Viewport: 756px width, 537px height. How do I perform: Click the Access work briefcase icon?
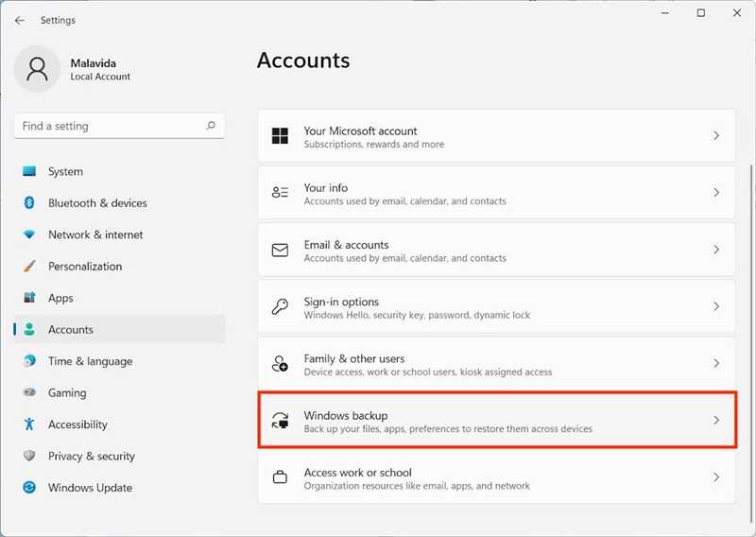coord(280,477)
